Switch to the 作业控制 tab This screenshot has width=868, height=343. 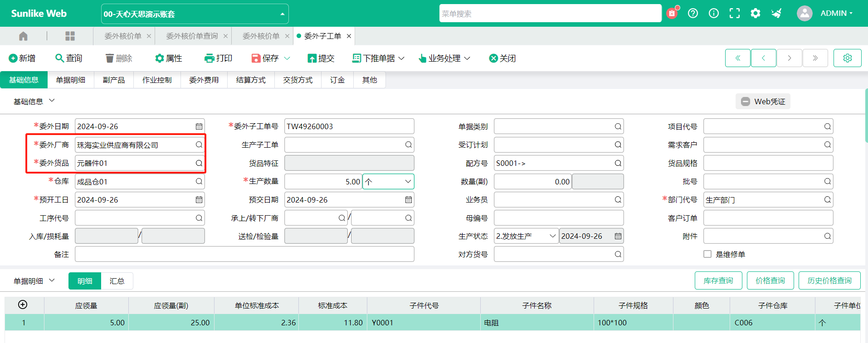[x=157, y=80]
